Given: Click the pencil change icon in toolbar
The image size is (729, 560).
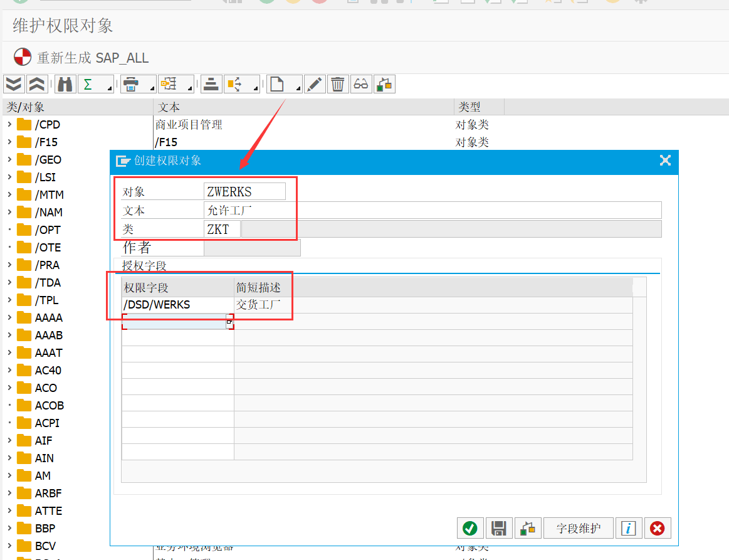Looking at the screenshot, I should (x=315, y=84).
